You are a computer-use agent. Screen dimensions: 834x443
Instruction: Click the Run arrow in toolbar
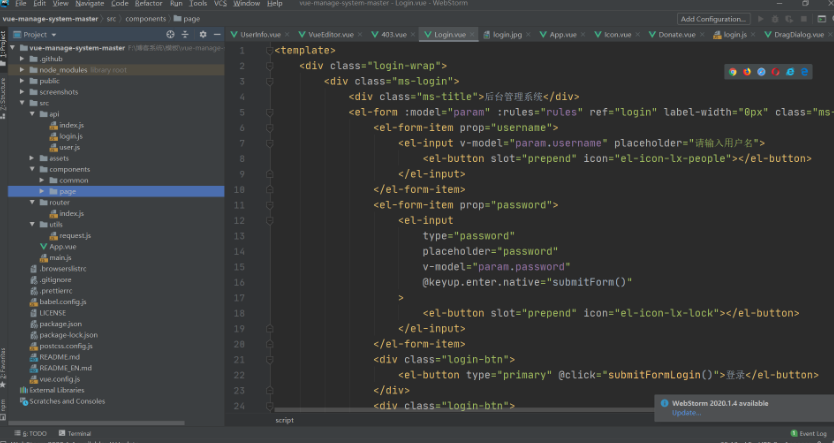click(x=761, y=19)
